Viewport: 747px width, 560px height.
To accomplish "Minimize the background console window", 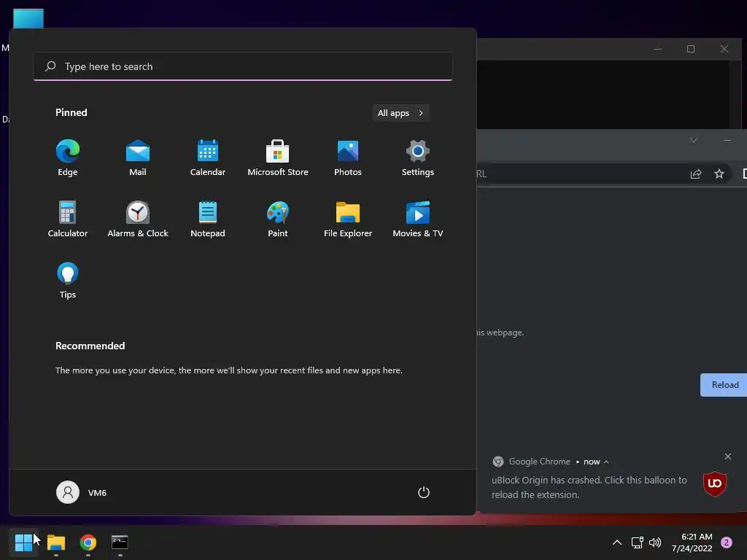I will pos(658,49).
